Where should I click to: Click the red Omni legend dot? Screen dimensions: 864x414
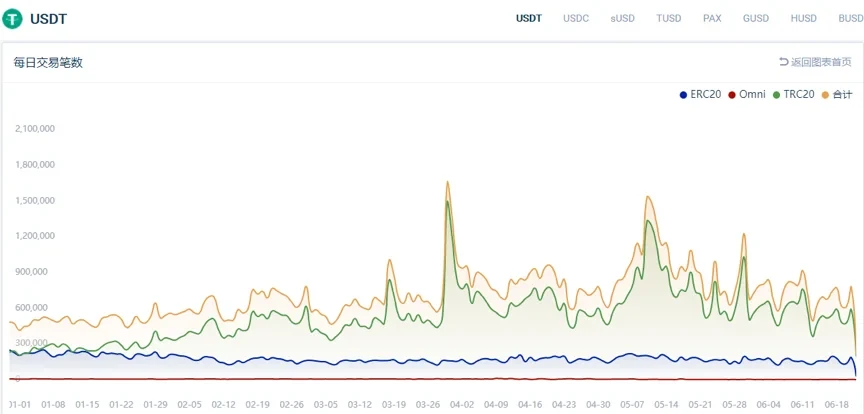(732, 95)
